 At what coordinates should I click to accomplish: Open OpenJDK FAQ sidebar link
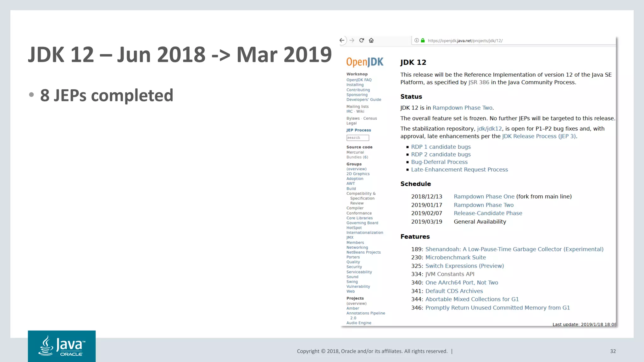pos(359,80)
